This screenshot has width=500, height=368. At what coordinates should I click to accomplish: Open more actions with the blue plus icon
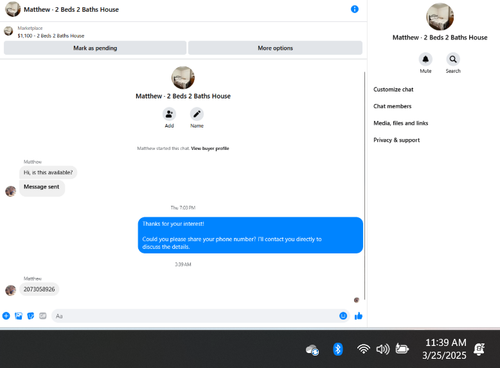pyautogui.click(x=6, y=316)
